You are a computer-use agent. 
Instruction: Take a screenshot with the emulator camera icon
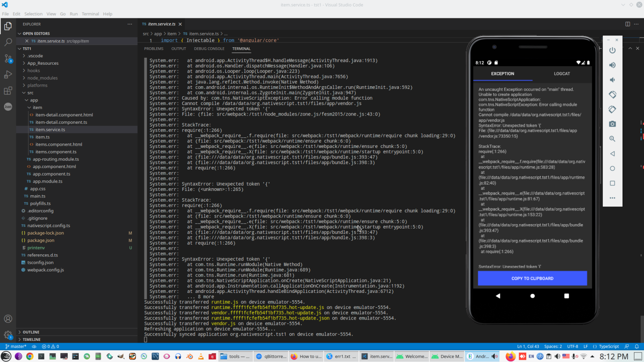612,124
